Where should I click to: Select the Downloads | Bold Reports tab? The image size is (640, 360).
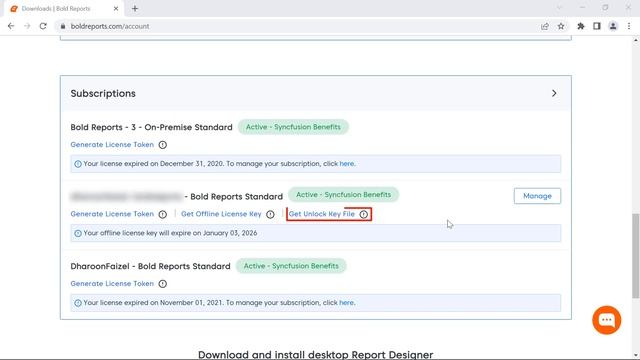pos(63,9)
